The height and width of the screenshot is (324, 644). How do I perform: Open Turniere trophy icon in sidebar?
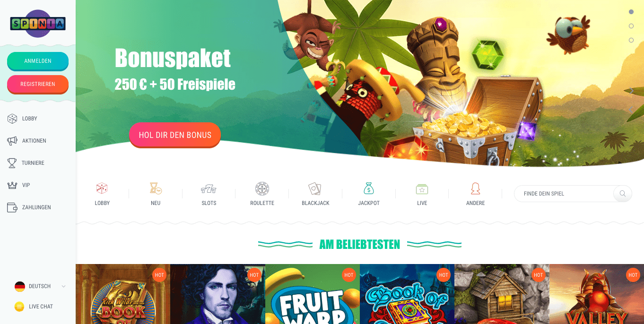(12, 163)
